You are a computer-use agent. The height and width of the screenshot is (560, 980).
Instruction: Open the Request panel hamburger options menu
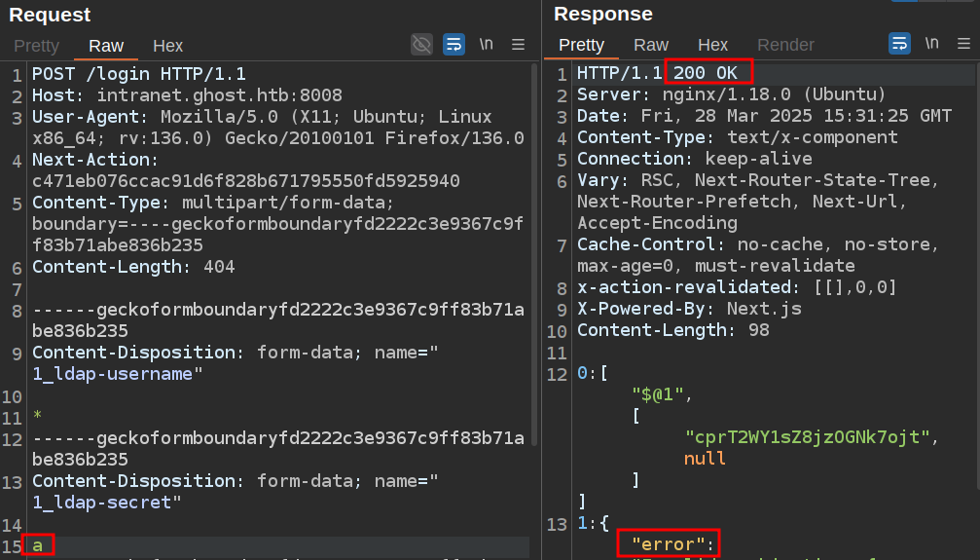(x=518, y=45)
